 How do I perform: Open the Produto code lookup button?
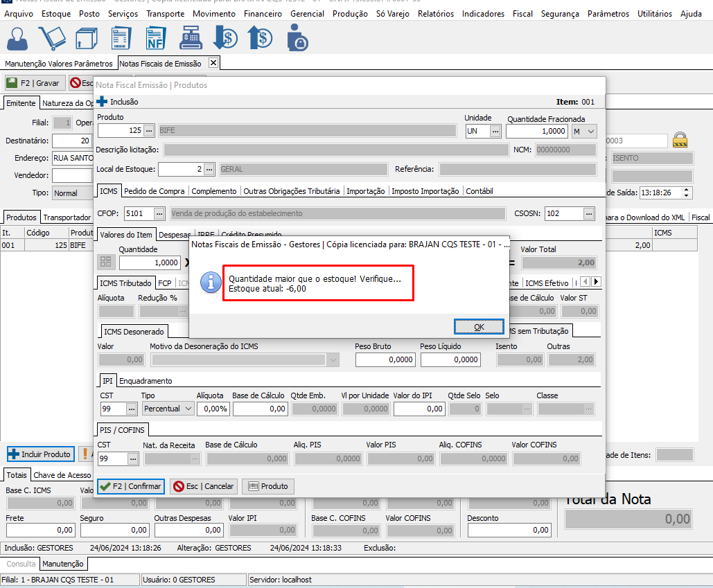pos(149,131)
